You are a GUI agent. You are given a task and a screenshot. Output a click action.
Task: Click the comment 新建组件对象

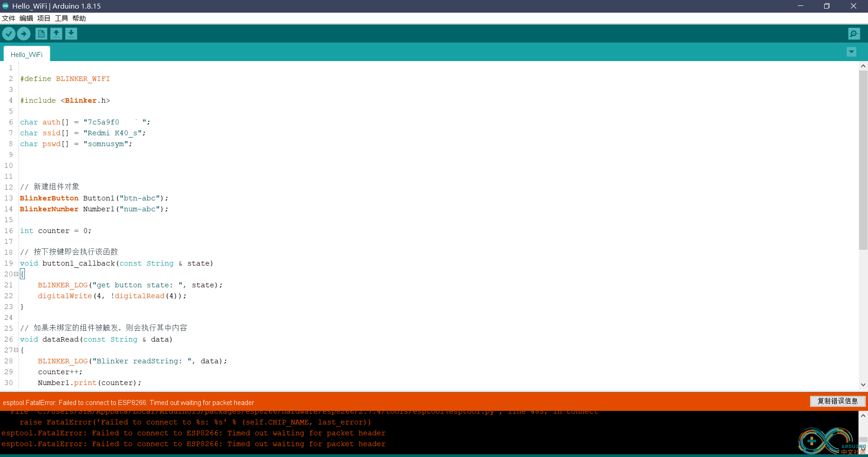[x=50, y=187]
